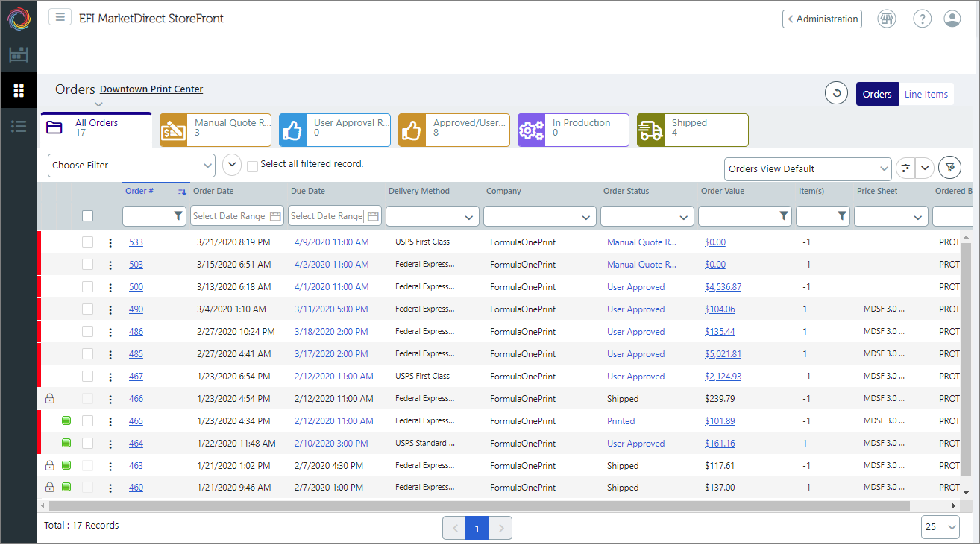Open the view settings sliders icon

[x=905, y=168]
